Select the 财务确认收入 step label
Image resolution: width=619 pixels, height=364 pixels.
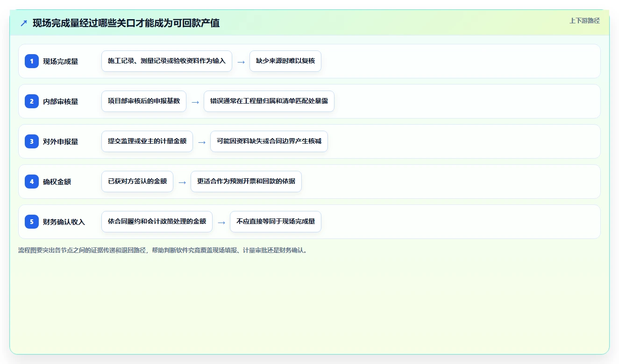tap(64, 222)
